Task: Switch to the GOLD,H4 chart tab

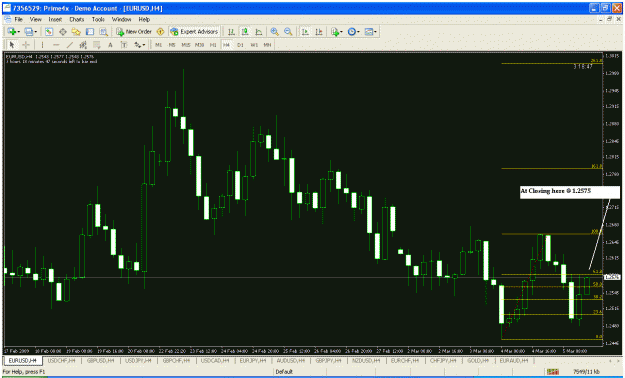Action: tap(478, 360)
